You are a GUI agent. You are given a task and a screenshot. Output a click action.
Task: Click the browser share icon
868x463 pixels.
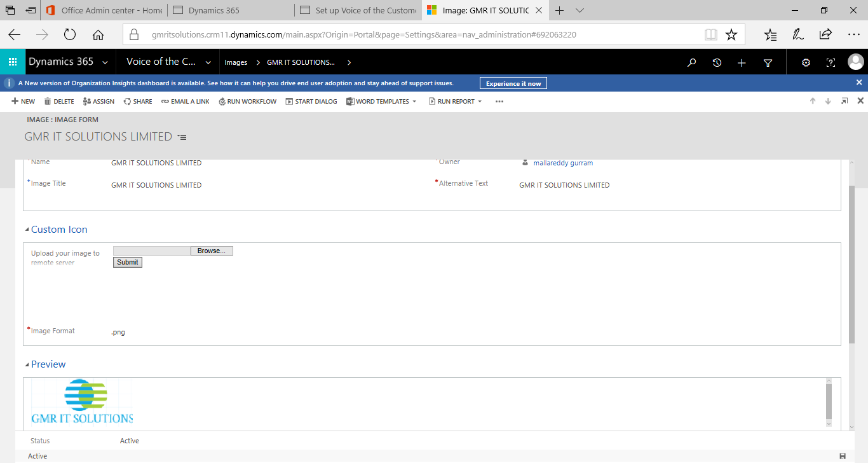(825, 34)
